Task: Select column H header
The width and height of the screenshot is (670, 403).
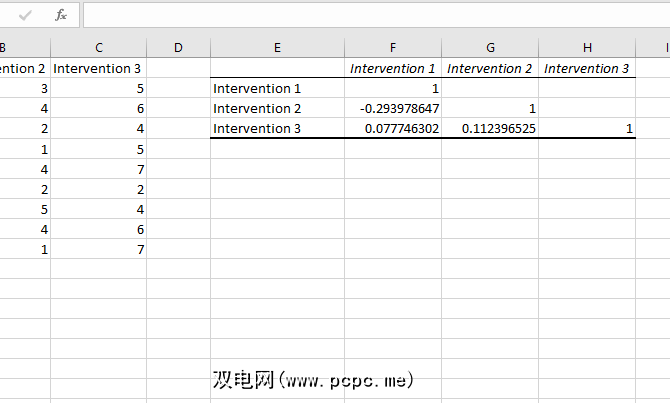Action: (x=587, y=48)
